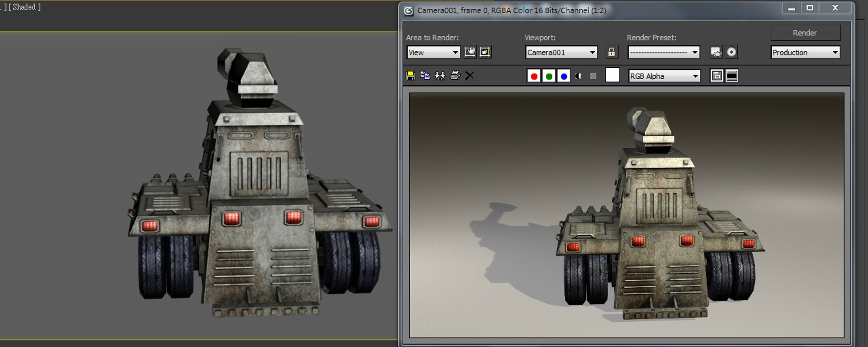Image resolution: width=868 pixels, height=347 pixels.
Task: Save the rendered image with disk icon
Action: point(410,76)
